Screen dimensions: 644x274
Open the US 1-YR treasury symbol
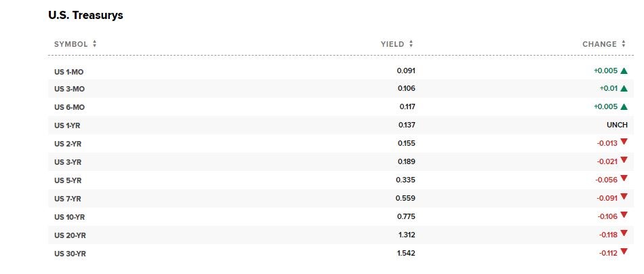click(x=68, y=125)
